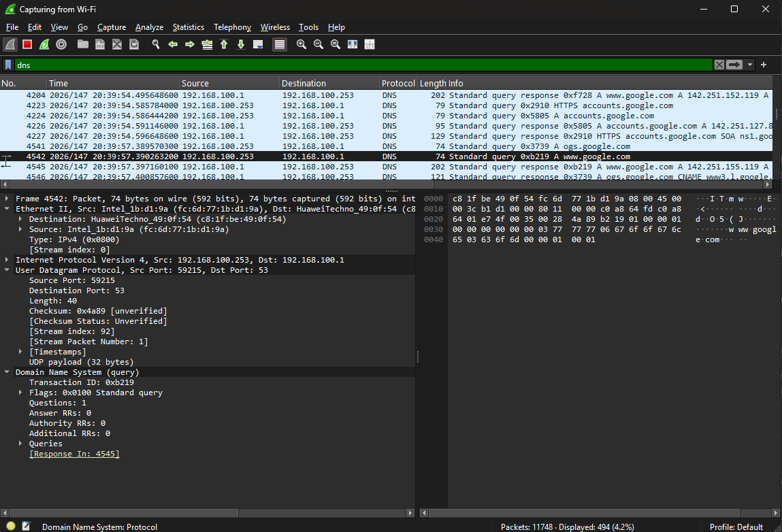Viewport: 782px width, 532px height.
Task: Expand Flags: 0x0100 Standard query
Action: (x=20, y=393)
